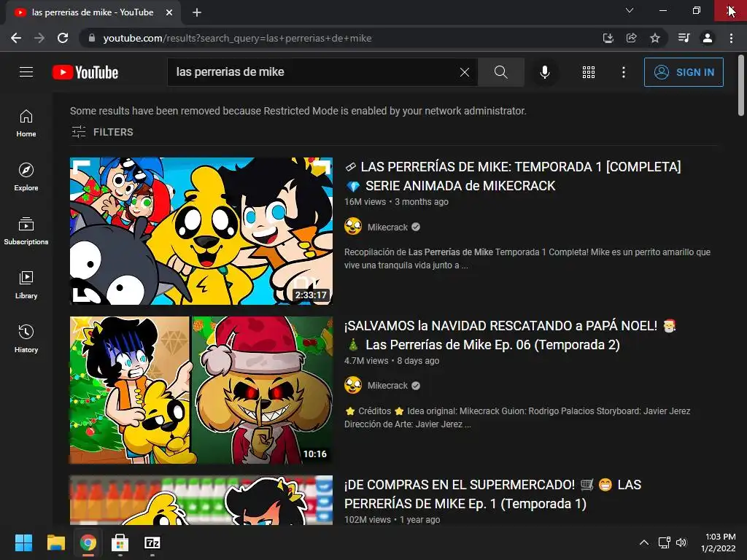Image resolution: width=747 pixels, height=560 pixels.
Task: Open File Explorer from the taskbar
Action: coord(55,542)
